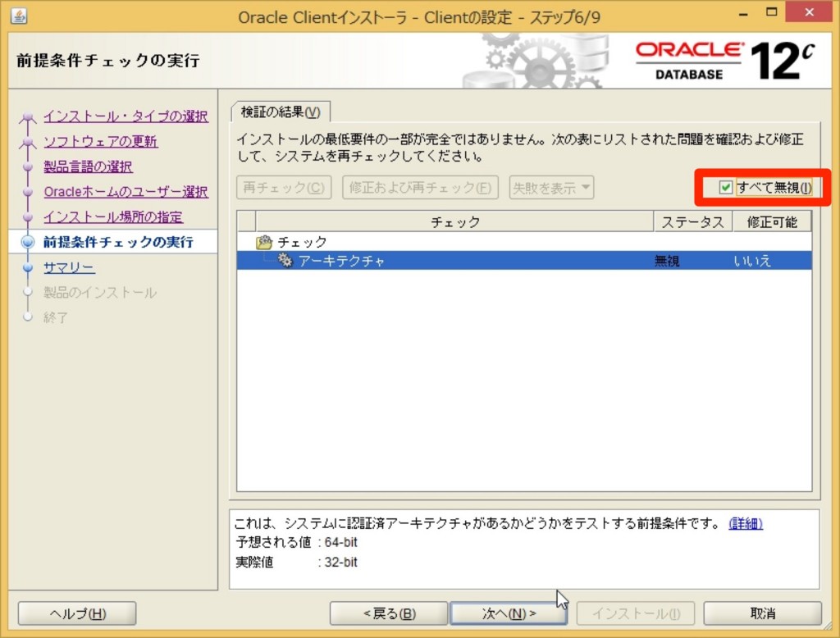Click the 予想される値 64-bit text
Screen dimensions: 840x638
[296, 542]
